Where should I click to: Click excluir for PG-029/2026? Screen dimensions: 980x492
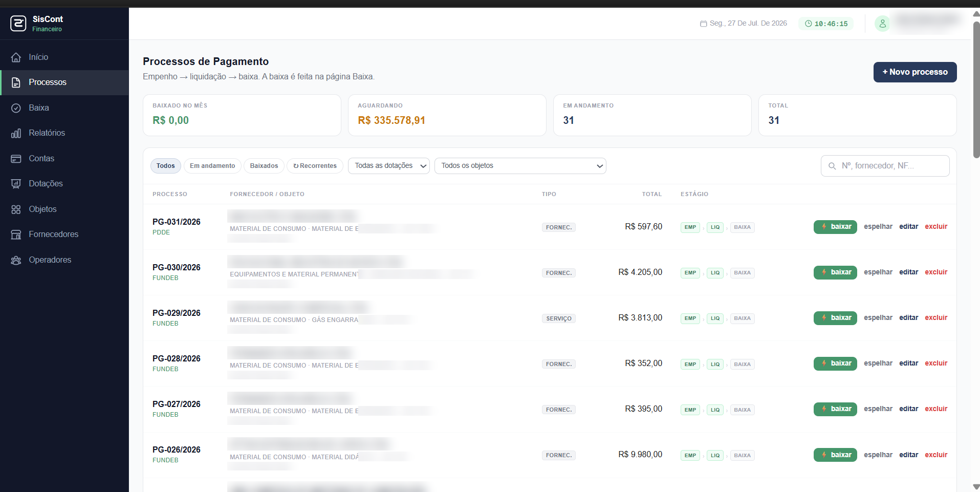click(936, 318)
